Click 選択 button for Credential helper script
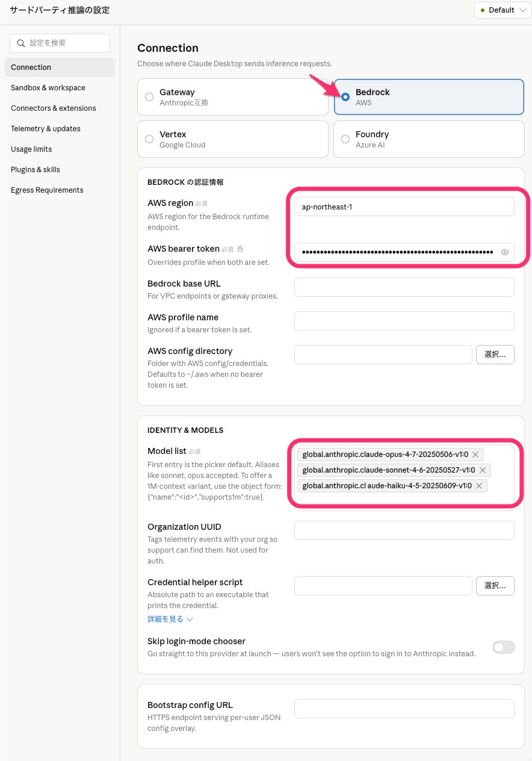This screenshot has width=532, height=761. [x=495, y=586]
